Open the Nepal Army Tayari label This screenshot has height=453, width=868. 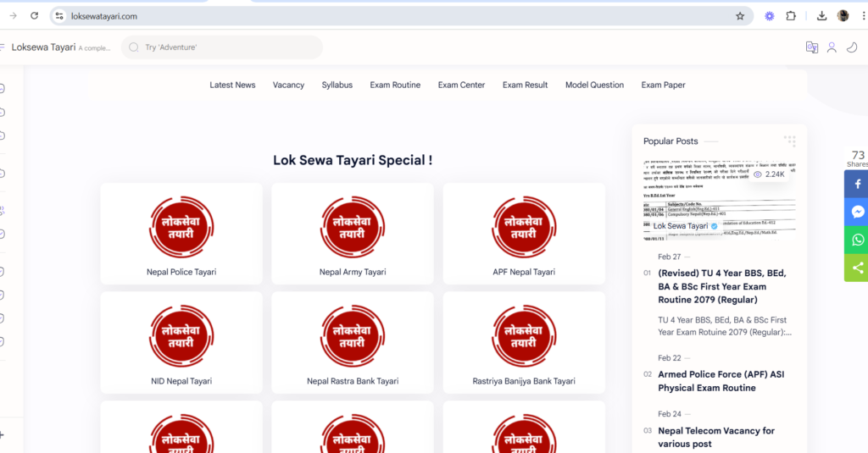pyautogui.click(x=353, y=272)
